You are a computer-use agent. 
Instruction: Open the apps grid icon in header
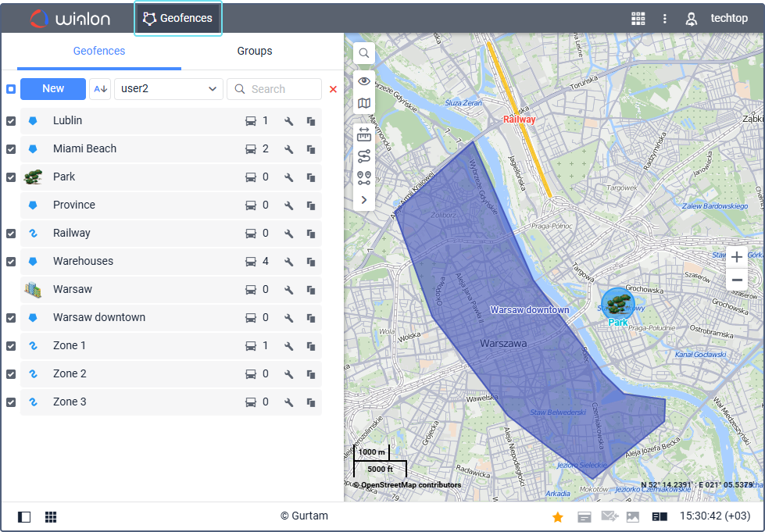(x=638, y=18)
